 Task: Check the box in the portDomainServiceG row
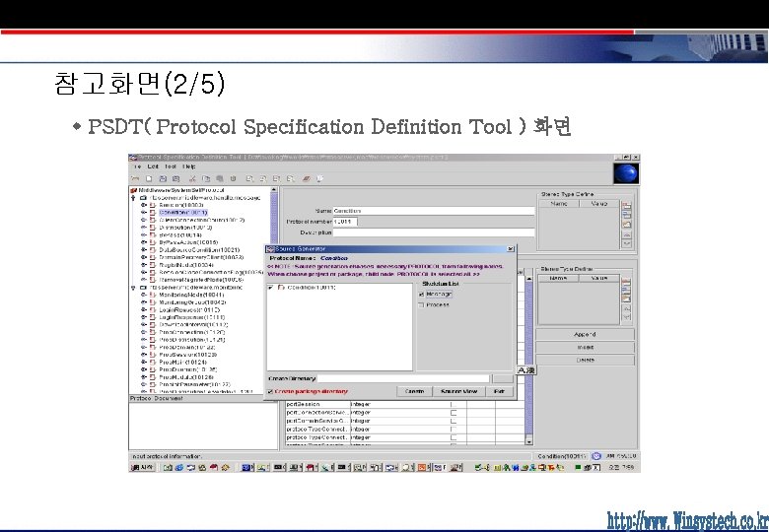(454, 421)
